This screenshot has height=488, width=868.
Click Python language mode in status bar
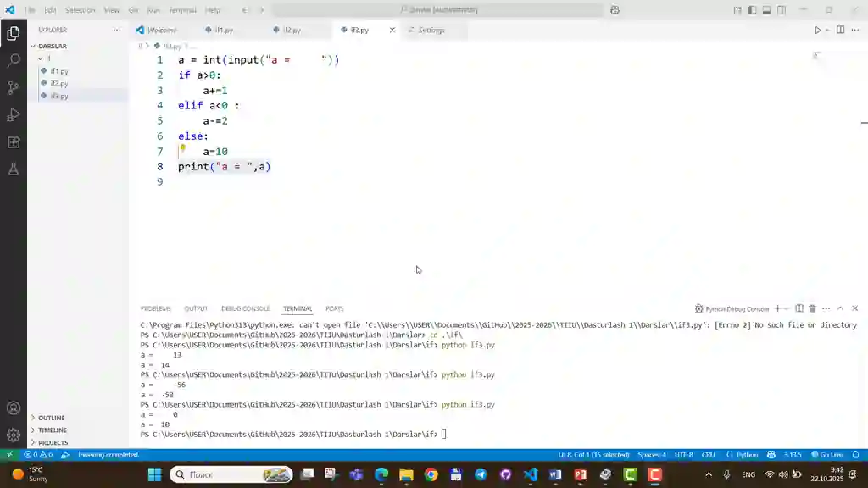pos(747,455)
